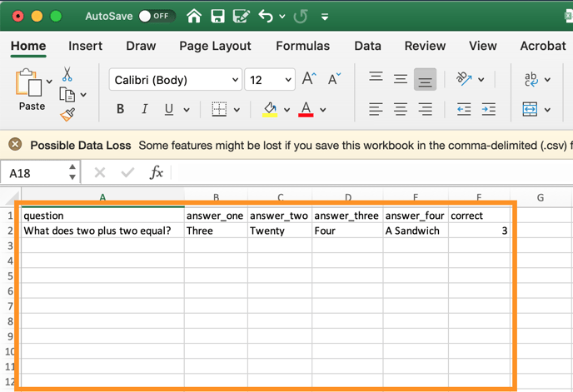
Task: Switch to the Page Layout tab
Action: pyautogui.click(x=215, y=46)
